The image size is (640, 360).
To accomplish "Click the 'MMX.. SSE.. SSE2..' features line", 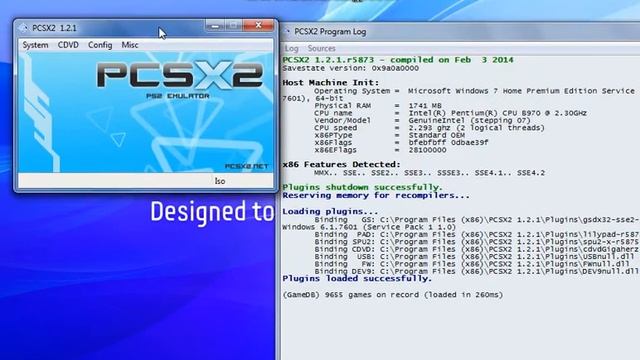I will pos(429,173).
